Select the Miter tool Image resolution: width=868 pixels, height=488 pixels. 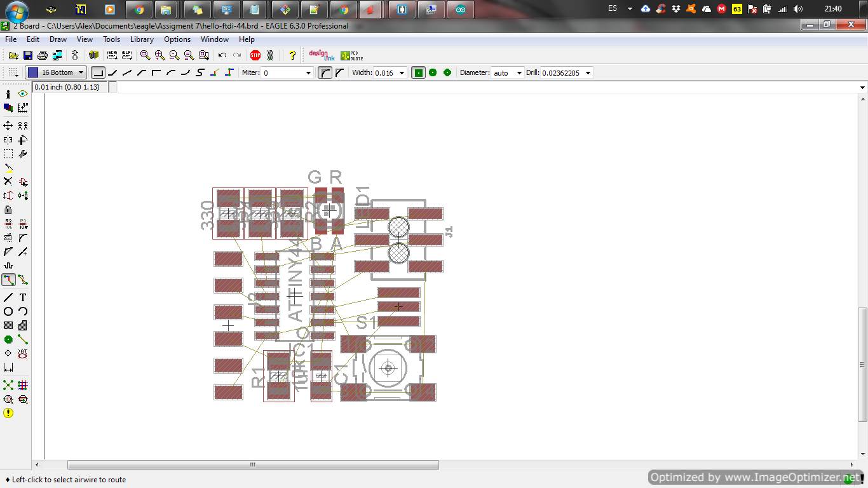[x=23, y=238]
